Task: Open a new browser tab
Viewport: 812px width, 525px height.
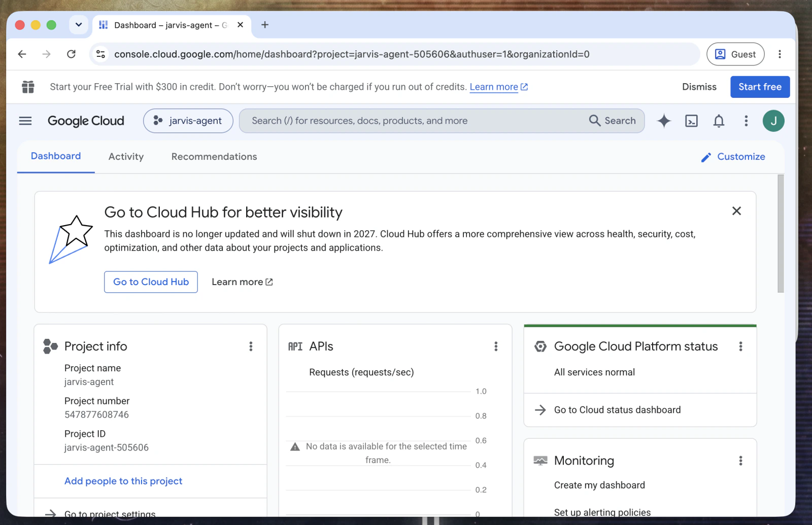Action: [265, 25]
